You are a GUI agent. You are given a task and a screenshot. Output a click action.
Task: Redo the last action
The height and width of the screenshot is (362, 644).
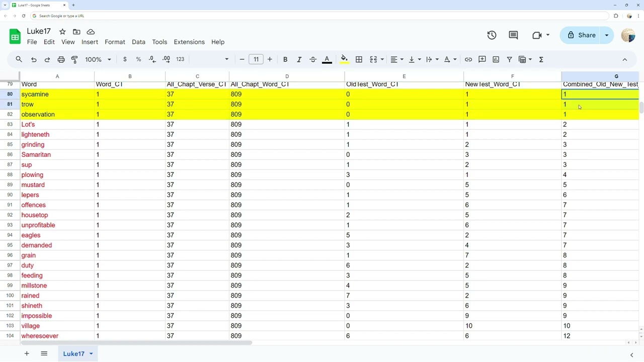pos(47,59)
